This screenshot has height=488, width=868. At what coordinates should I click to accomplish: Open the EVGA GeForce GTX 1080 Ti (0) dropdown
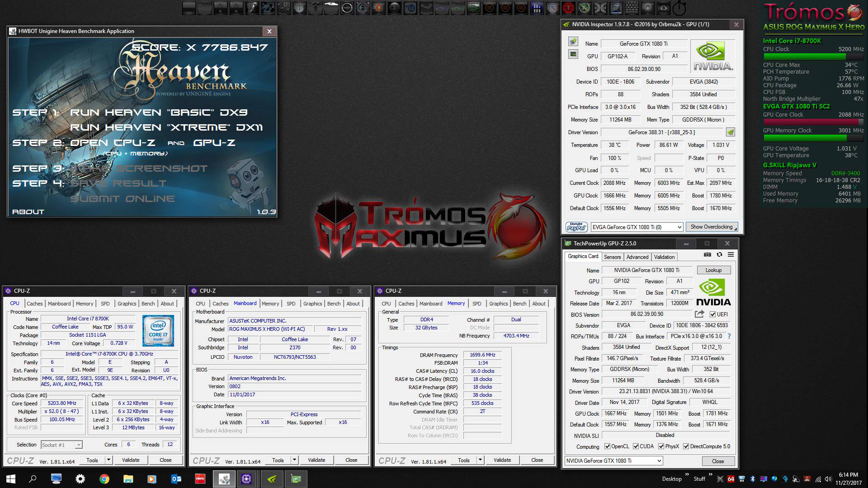click(x=637, y=227)
